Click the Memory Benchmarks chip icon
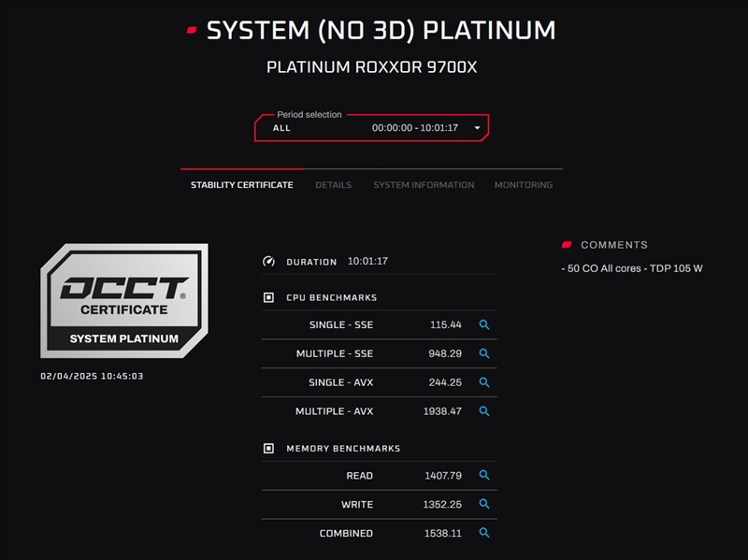Image resolution: width=748 pixels, height=560 pixels. pyautogui.click(x=268, y=449)
